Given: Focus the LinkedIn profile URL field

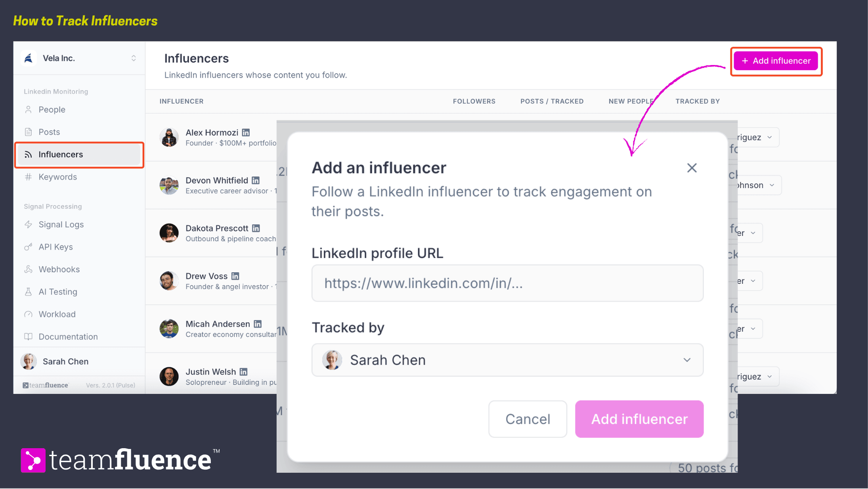Looking at the screenshot, I should click(x=507, y=283).
